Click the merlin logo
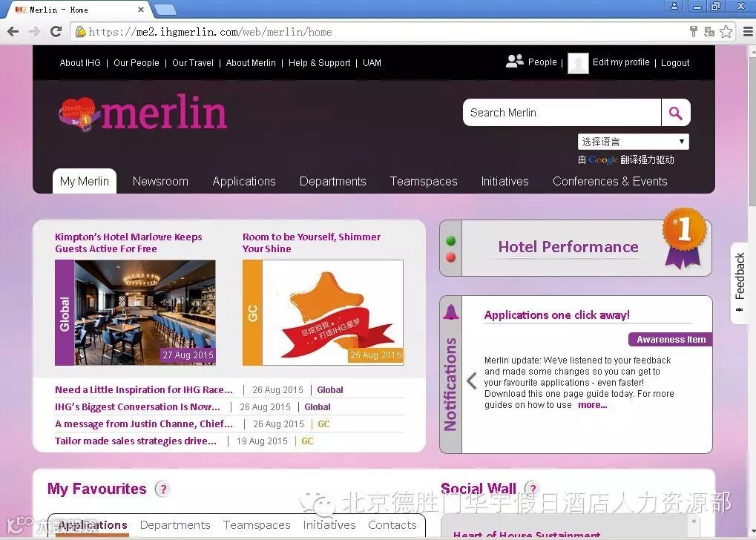The width and height of the screenshot is (756, 540). (x=142, y=113)
